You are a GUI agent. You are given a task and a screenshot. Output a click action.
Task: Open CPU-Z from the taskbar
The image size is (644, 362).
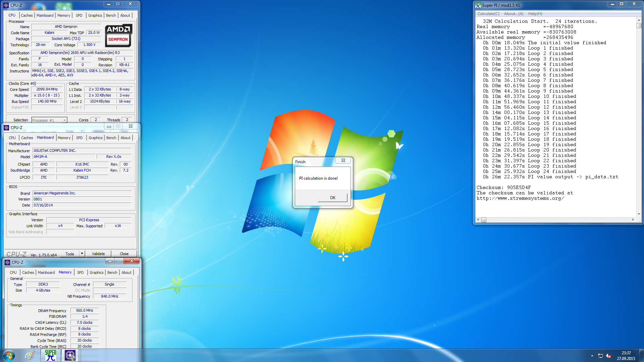(x=70, y=355)
